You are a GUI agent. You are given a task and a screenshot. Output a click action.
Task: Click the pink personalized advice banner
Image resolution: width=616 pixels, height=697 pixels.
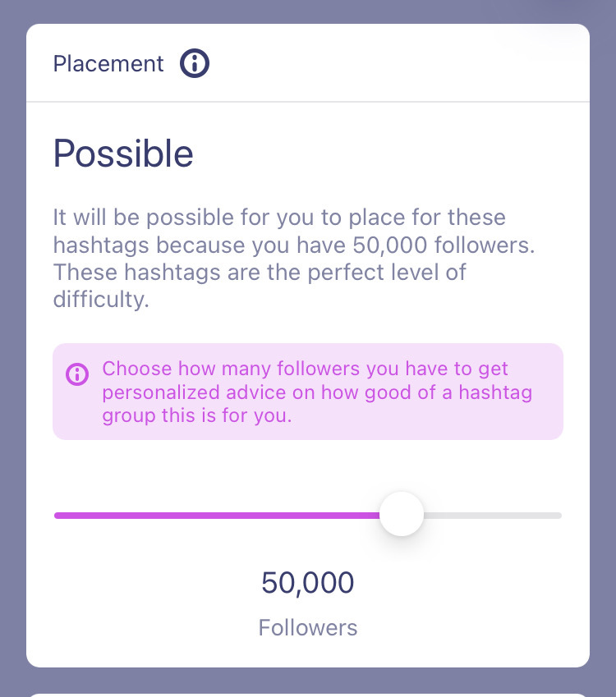point(308,392)
